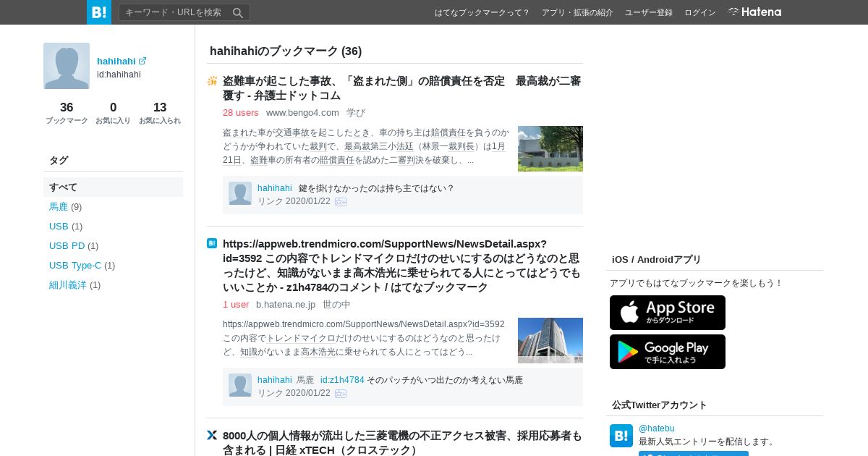Filter by tag USB PD

(x=67, y=245)
